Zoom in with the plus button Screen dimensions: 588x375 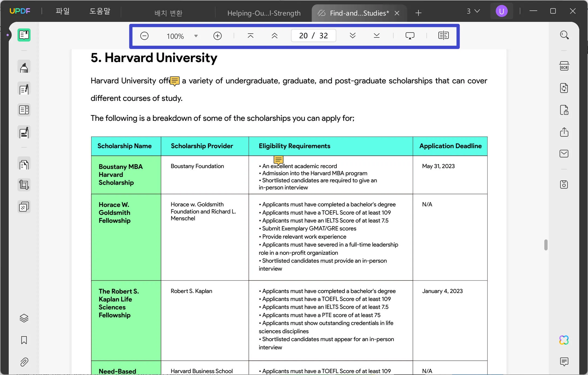218,36
